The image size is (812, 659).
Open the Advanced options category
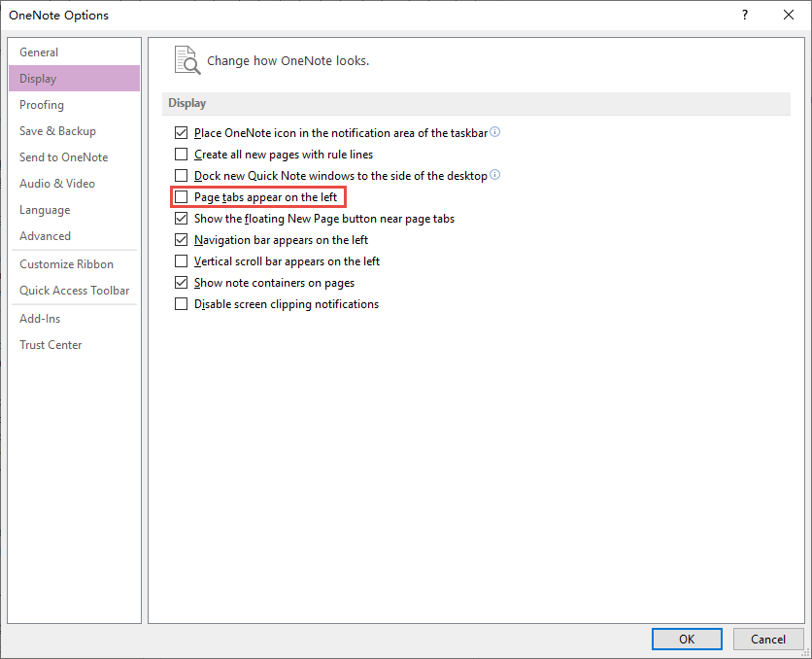click(x=74, y=236)
